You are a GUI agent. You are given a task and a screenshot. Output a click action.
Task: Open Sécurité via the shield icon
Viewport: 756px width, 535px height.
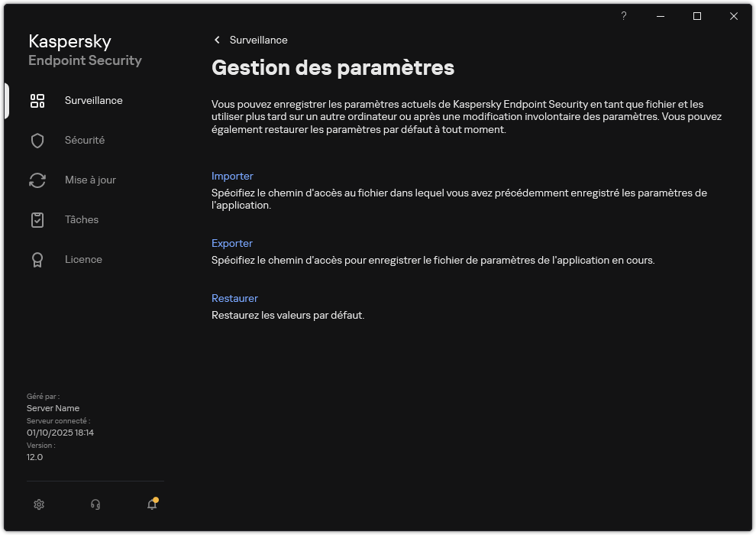click(37, 140)
